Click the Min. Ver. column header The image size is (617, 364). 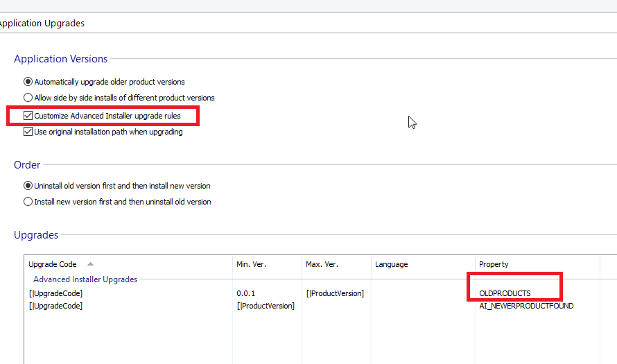pyautogui.click(x=251, y=264)
